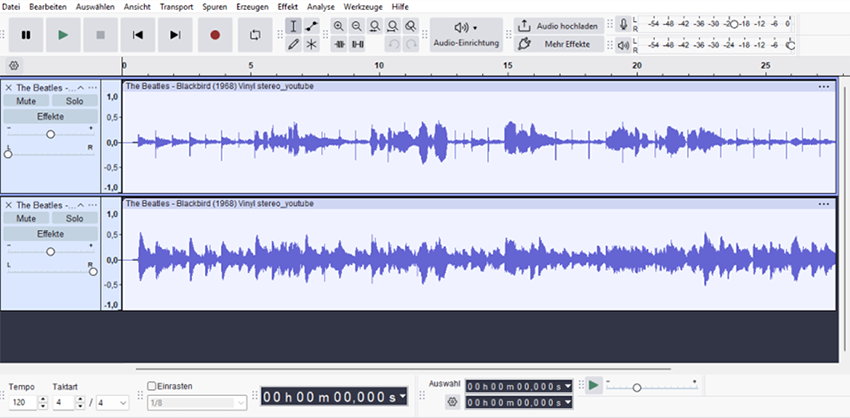Click the Audio hochladen button
Viewport: 850px width, 418px height.
click(557, 25)
